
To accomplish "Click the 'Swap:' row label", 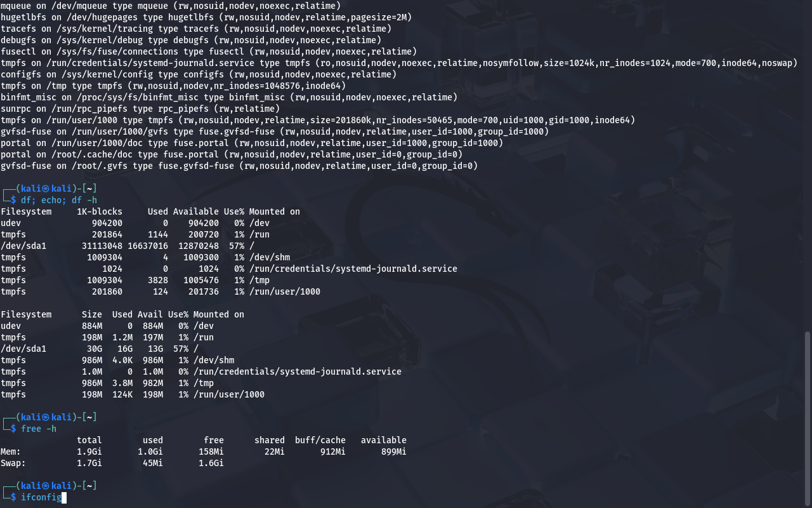I will (13, 463).
